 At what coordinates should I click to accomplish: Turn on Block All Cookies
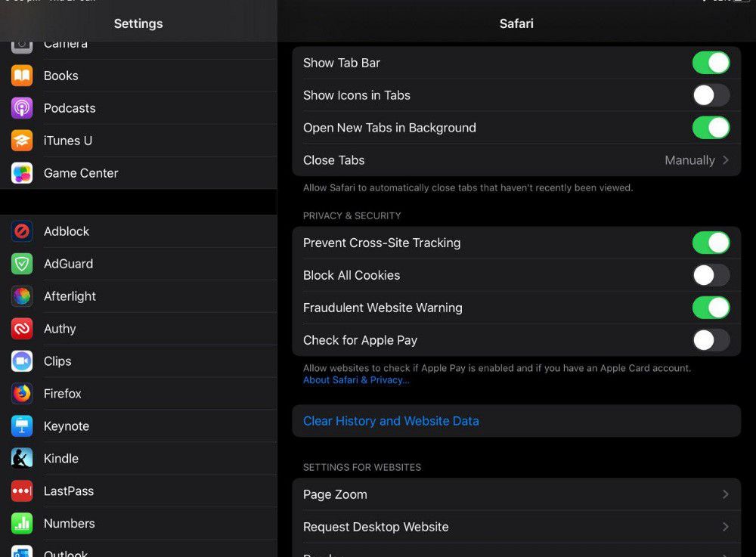pos(711,275)
